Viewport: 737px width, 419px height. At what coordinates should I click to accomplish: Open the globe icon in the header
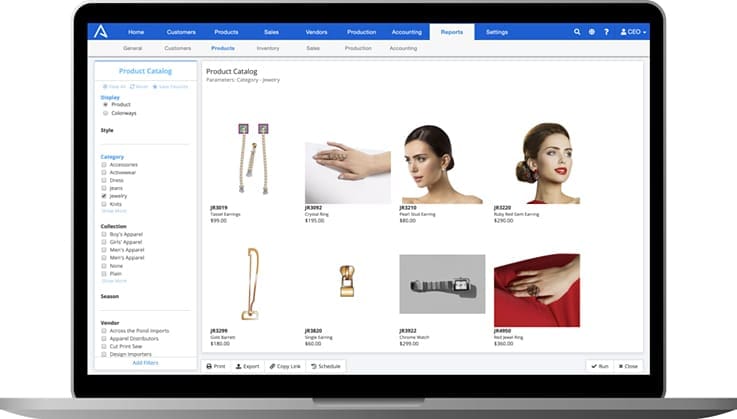[x=591, y=32]
